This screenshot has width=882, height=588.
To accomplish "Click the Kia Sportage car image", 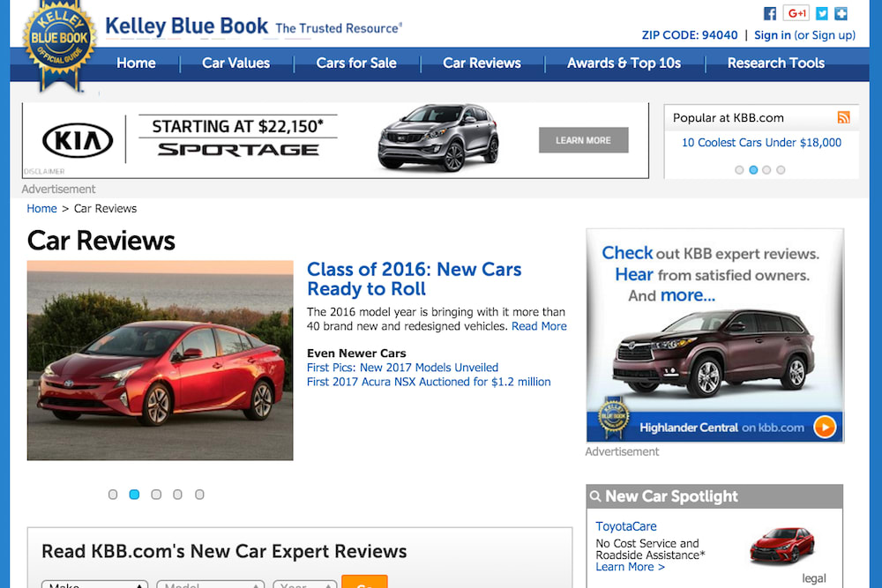I will (438, 138).
